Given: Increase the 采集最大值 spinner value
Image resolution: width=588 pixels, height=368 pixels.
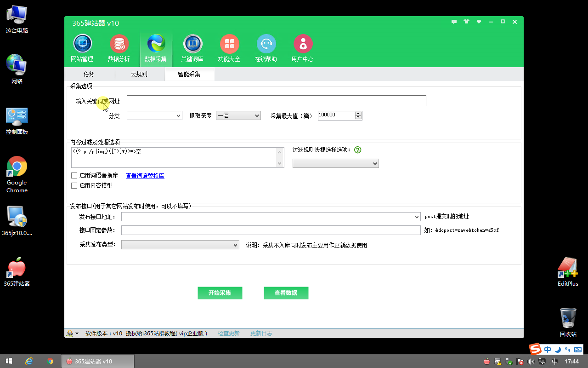Looking at the screenshot, I should click(358, 113).
